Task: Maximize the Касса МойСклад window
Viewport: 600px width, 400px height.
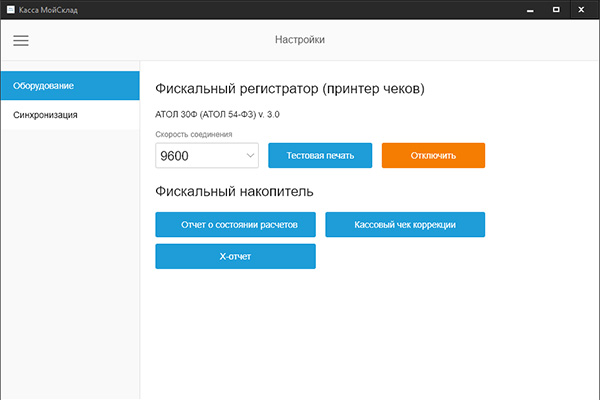Action: click(556, 10)
